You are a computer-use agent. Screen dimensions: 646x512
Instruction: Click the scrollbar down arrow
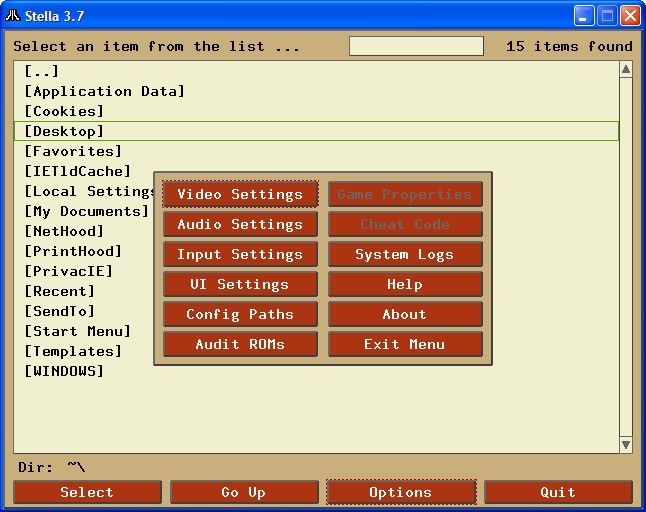coord(626,444)
